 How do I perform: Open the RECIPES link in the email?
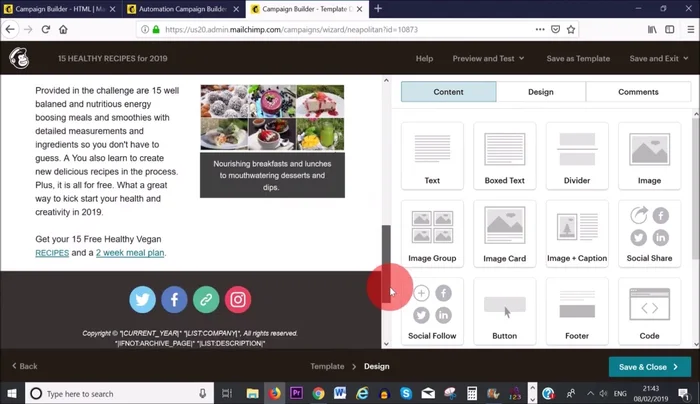[x=52, y=253]
